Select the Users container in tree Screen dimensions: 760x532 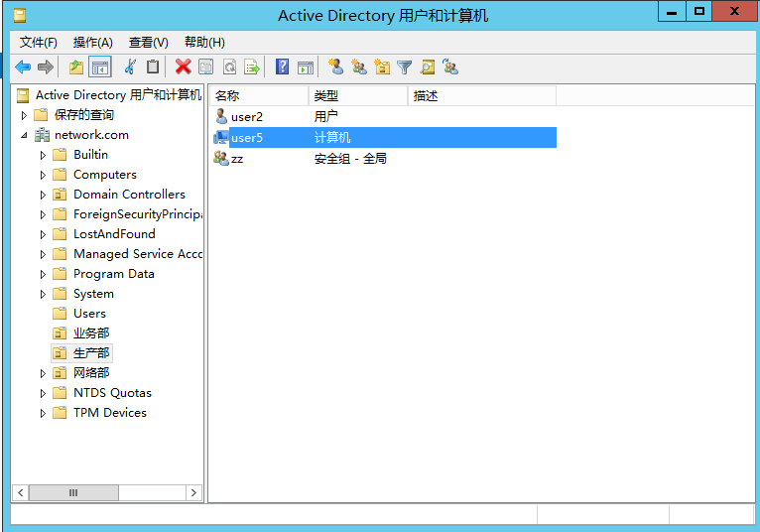(89, 314)
